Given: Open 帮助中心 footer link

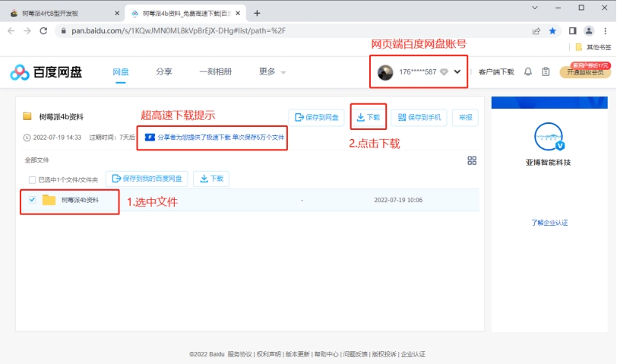Looking at the screenshot, I should pyautogui.click(x=326, y=354).
